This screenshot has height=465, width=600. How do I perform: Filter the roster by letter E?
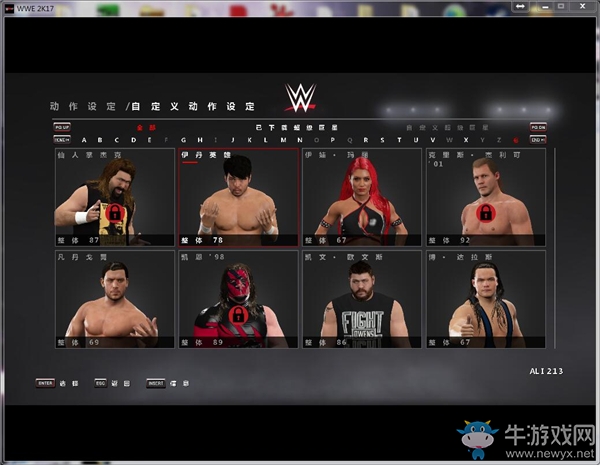(x=150, y=140)
